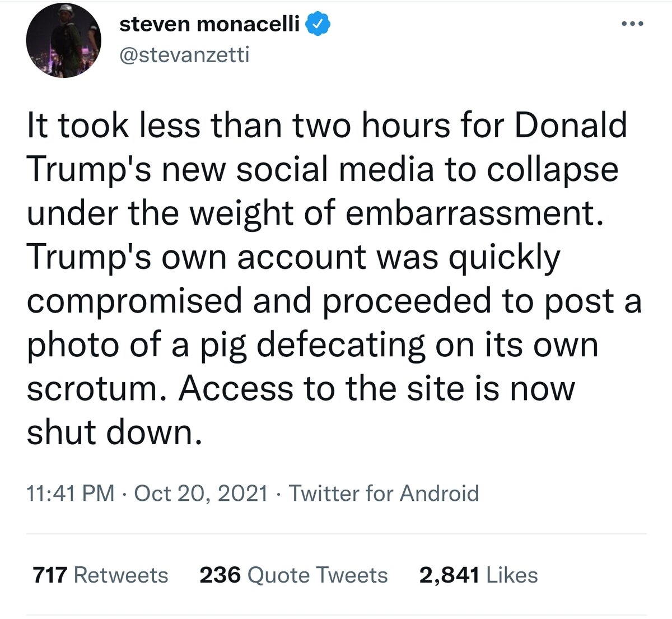Click the display name steven monacelli

point(210,24)
